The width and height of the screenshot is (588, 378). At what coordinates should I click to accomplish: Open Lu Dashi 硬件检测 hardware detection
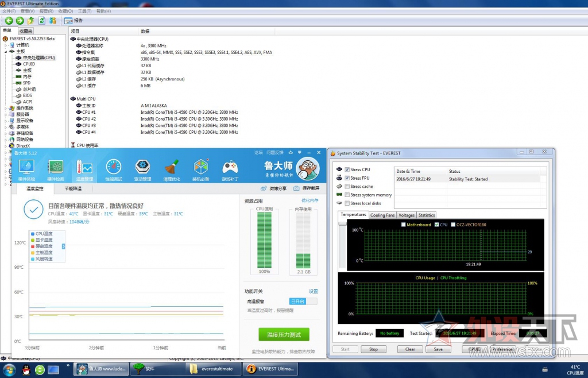[56, 170]
